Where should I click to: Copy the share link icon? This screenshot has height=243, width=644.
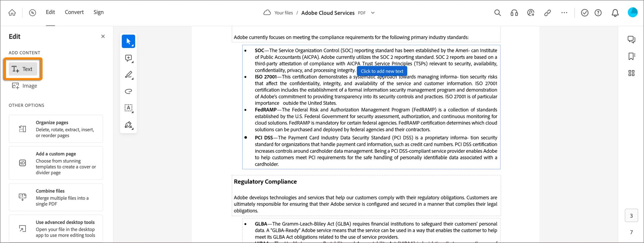tap(547, 13)
